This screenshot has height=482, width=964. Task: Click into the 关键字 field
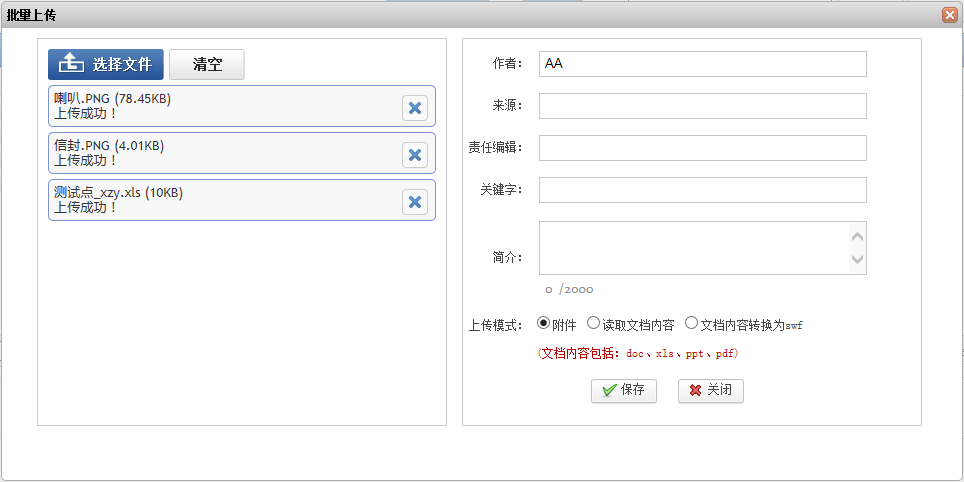click(702, 190)
